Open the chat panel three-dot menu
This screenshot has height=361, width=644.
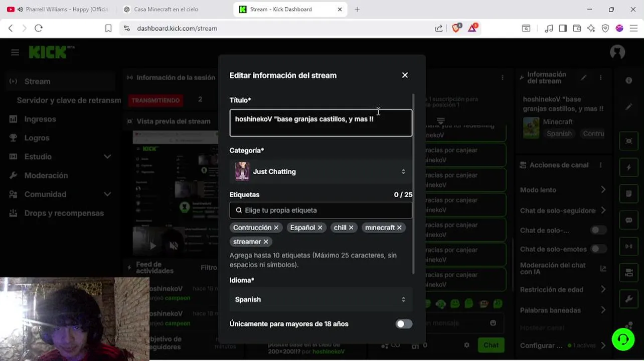[502, 78]
